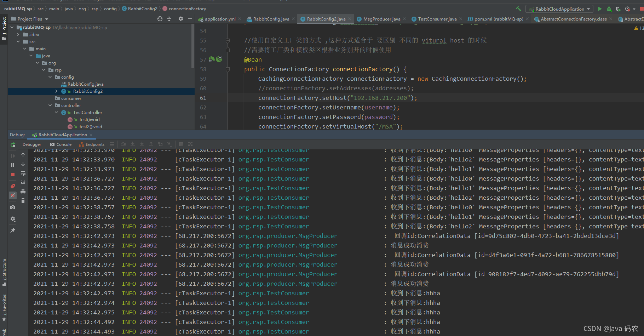Open debug panel settings gear
Viewport: 644px width, 336px height.
(x=13, y=219)
